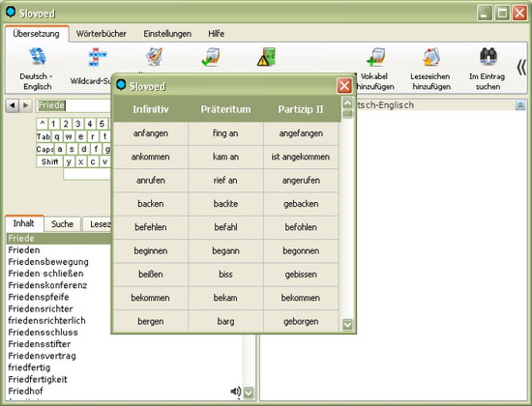Click the notepad-with-pencil toolbar icon
Screen dimensions: 532x406
point(154,57)
